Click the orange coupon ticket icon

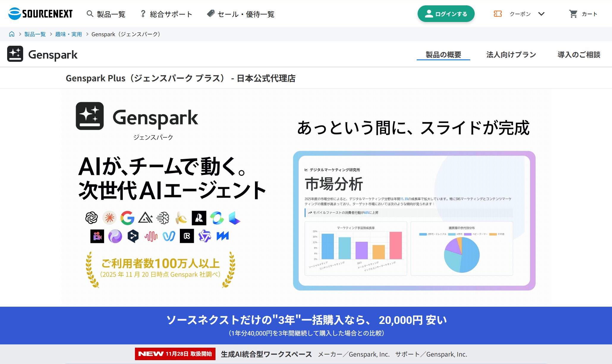pyautogui.click(x=498, y=14)
